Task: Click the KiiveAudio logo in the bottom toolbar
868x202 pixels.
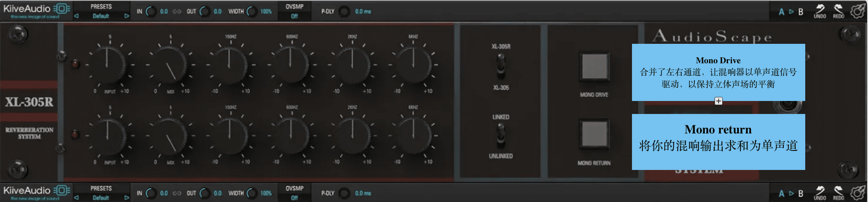Action: point(36,192)
